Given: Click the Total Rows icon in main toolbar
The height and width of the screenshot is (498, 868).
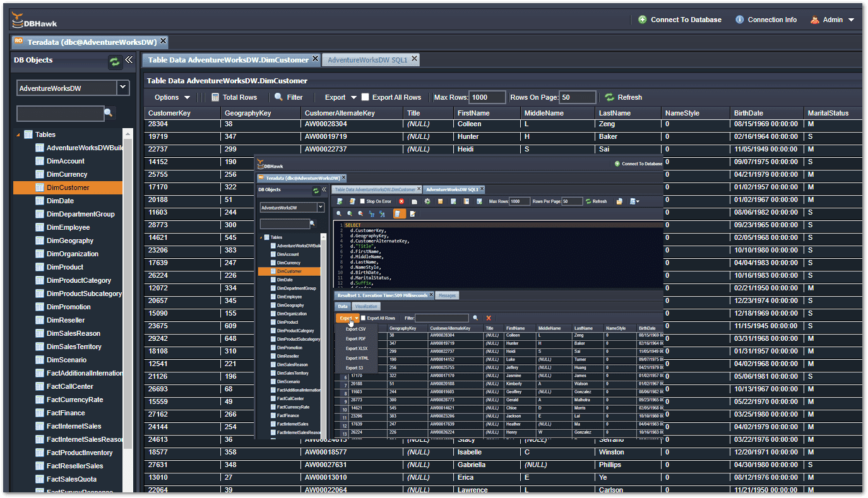Looking at the screenshot, I should [x=215, y=97].
